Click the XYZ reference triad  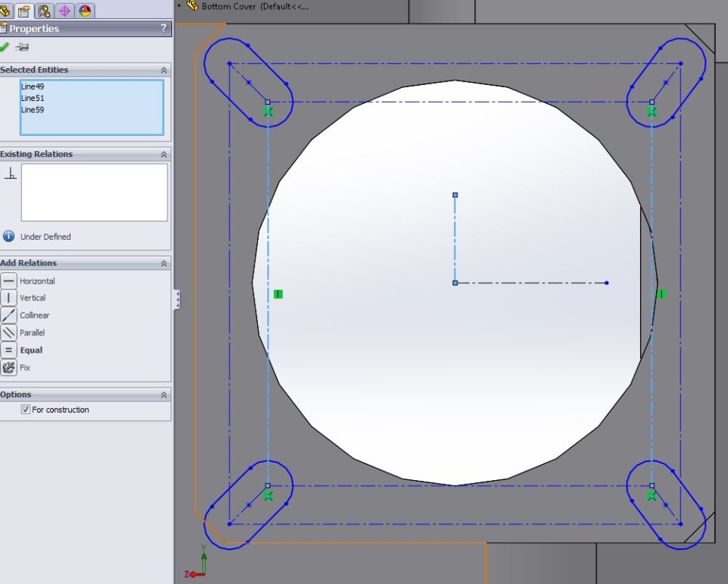[196, 563]
